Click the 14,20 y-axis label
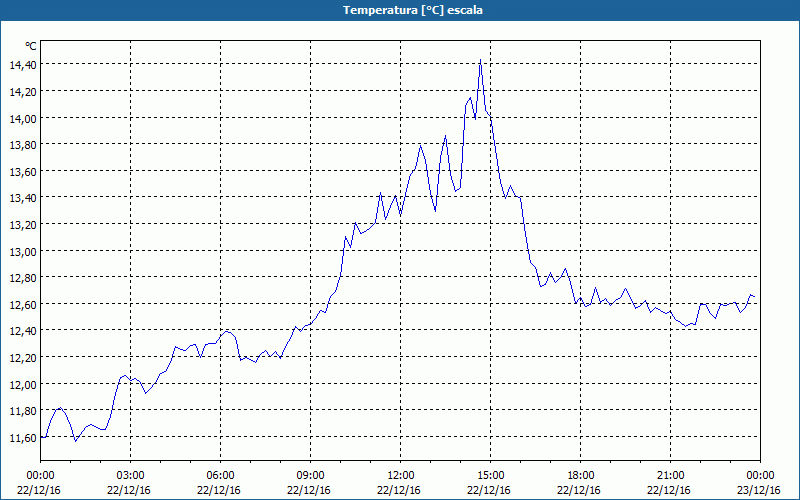800x500 pixels. (x=22, y=91)
